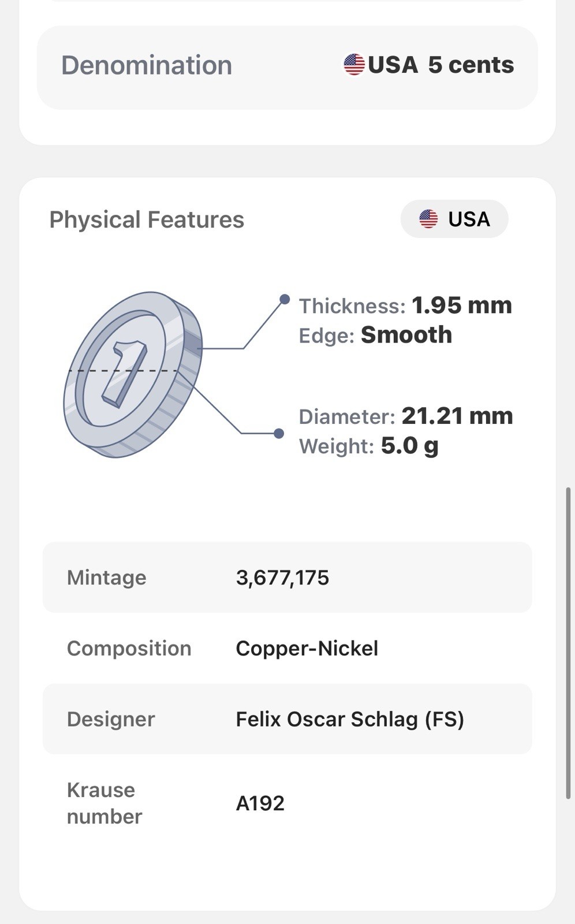This screenshot has height=924, width=575.
Task: Select the Mintage row
Action: click(x=287, y=577)
